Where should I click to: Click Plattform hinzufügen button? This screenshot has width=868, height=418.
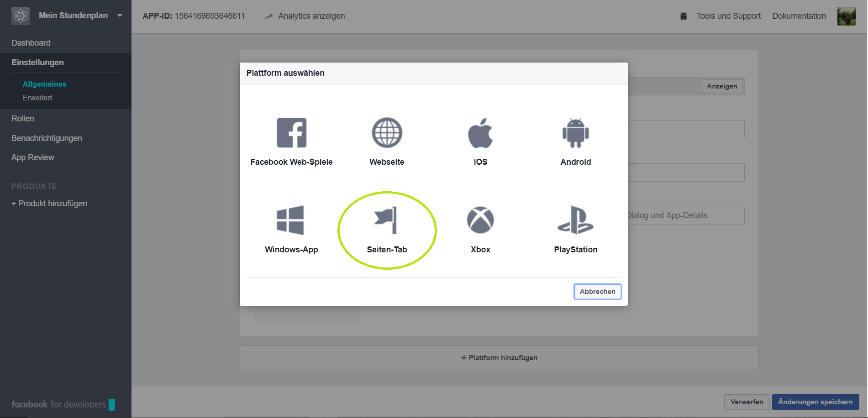[x=499, y=358]
